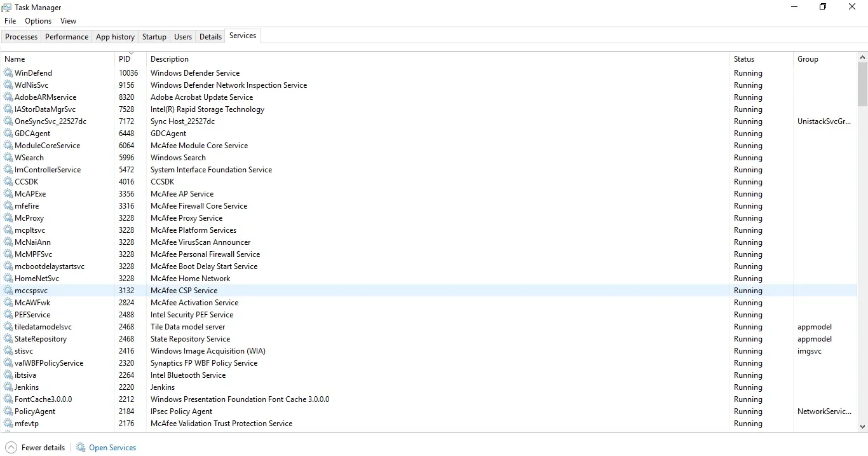
Task: Select the stisvc service name
Action: tap(24, 351)
